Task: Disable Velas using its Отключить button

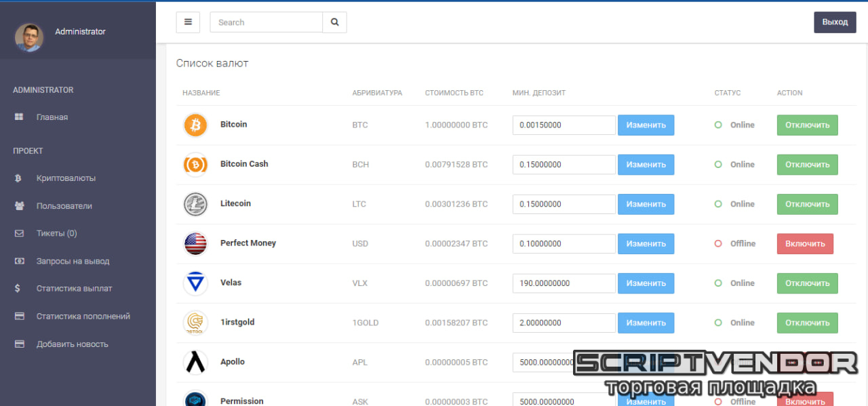Action: coord(807,283)
